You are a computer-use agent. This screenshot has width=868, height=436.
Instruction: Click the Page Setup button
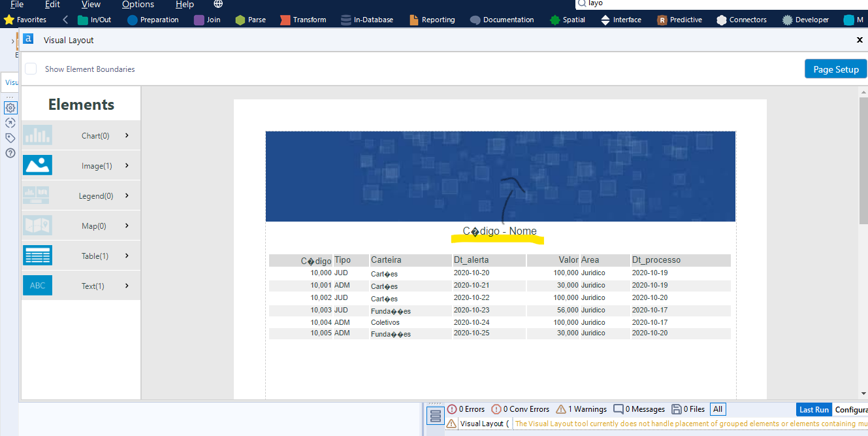[x=835, y=68]
